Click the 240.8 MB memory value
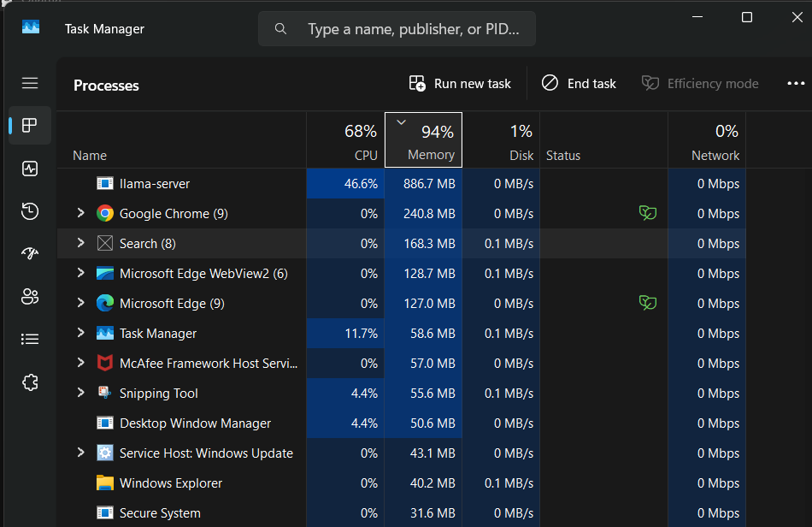This screenshot has height=527, width=812. [429, 214]
